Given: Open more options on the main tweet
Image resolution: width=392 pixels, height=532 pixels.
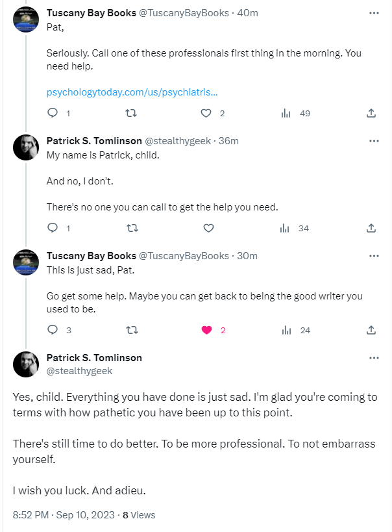Looking at the screenshot, I should tap(374, 358).
